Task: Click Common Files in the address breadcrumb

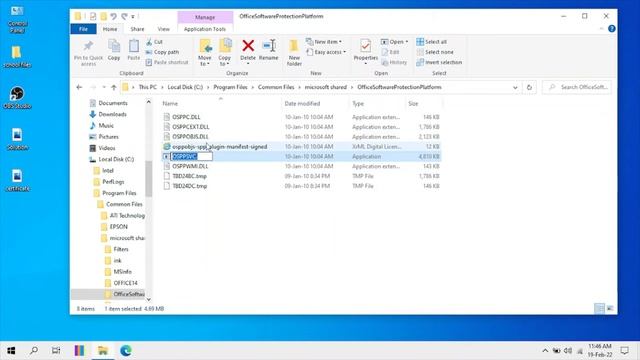Action: tap(276, 87)
